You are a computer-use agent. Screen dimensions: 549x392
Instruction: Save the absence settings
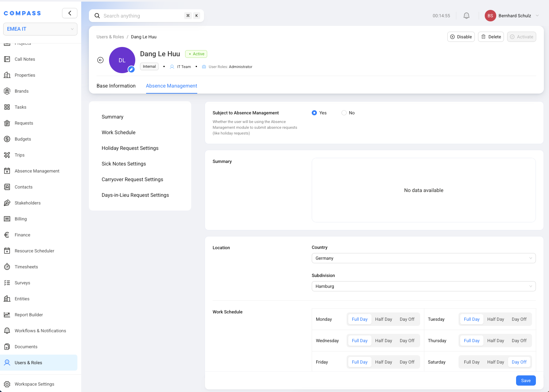526,380
